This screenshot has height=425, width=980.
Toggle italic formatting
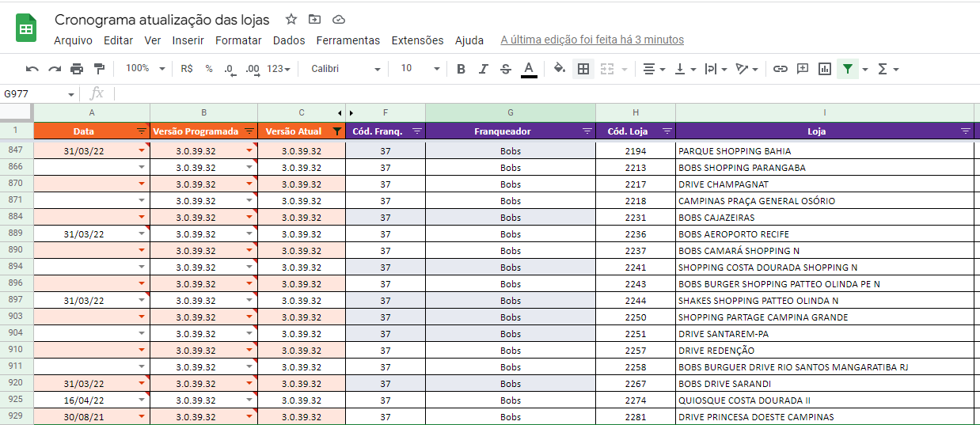coord(484,69)
